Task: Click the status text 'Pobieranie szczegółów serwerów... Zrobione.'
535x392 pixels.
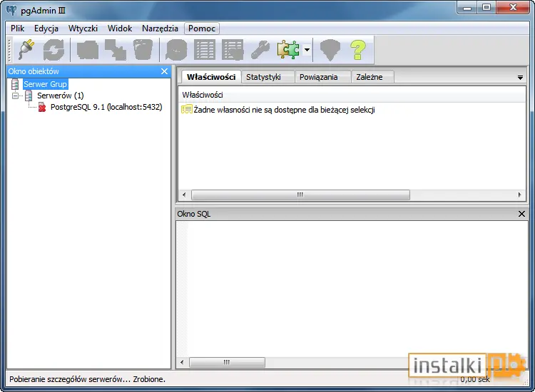Action: coord(87,379)
